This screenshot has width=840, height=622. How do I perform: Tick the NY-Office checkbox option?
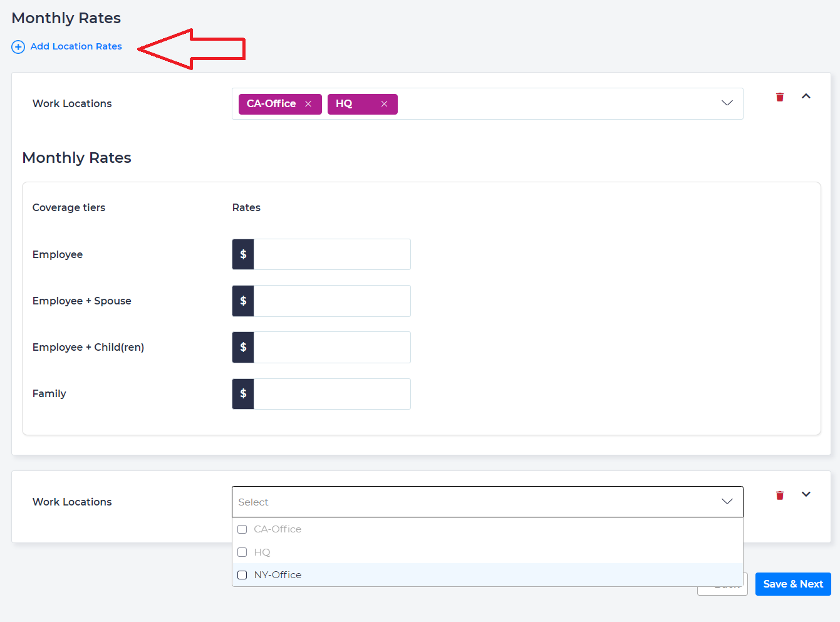pyautogui.click(x=242, y=575)
